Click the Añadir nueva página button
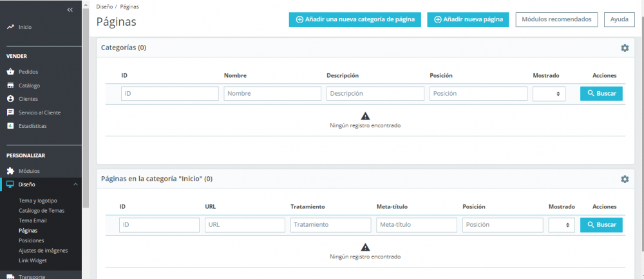Image resolution: width=644 pixels, height=279 pixels. click(x=468, y=20)
